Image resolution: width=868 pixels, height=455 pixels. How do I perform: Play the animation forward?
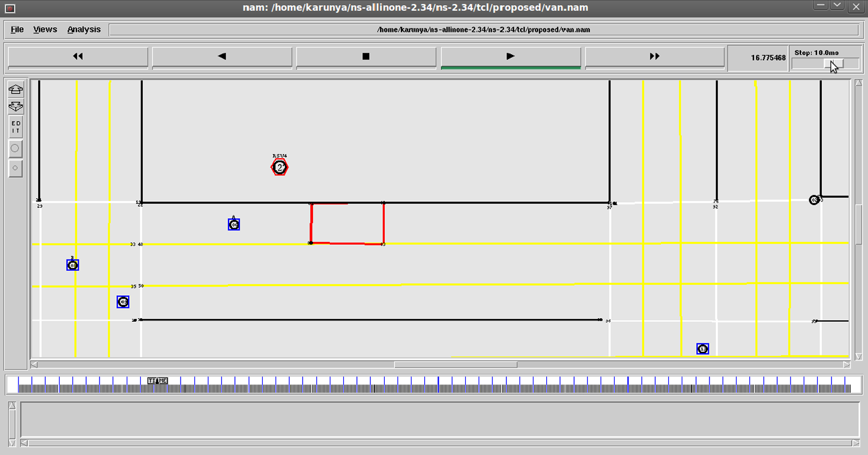tap(510, 57)
